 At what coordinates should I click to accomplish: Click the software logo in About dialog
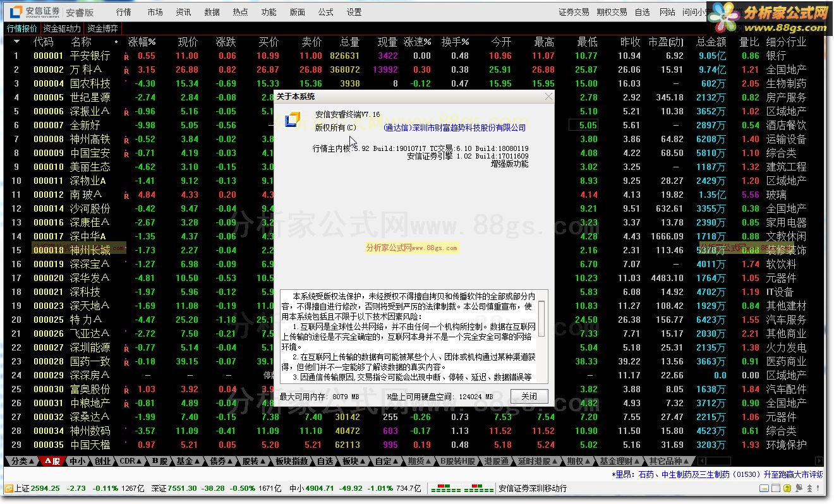pos(293,119)
